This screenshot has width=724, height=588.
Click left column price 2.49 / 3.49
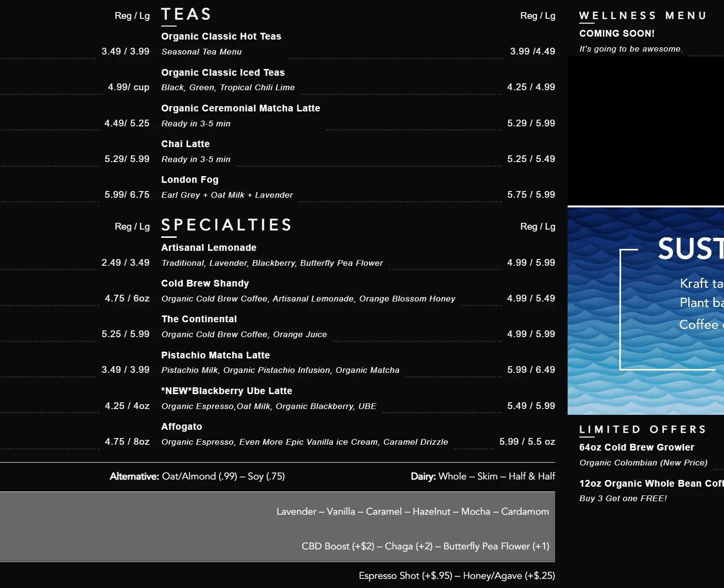click(x=125, y=262)
